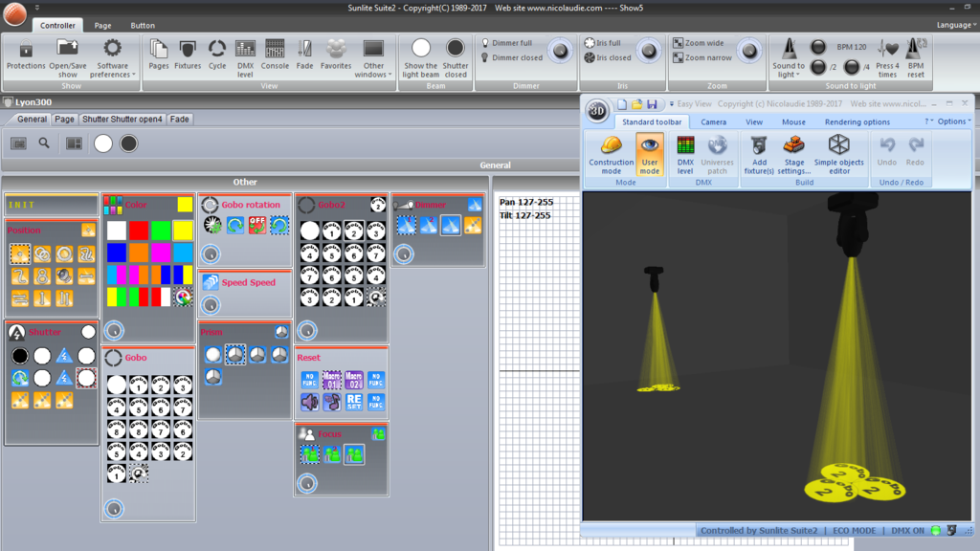Open the Language dropdown

coord(955,25)
